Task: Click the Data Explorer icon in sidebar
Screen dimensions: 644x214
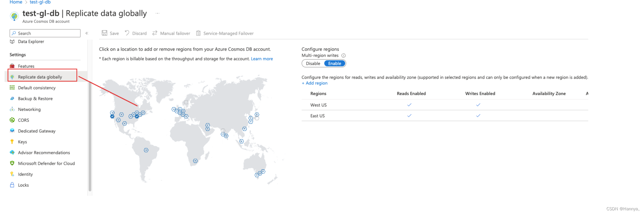Action: pyautogui.click(x=12, y=41)
